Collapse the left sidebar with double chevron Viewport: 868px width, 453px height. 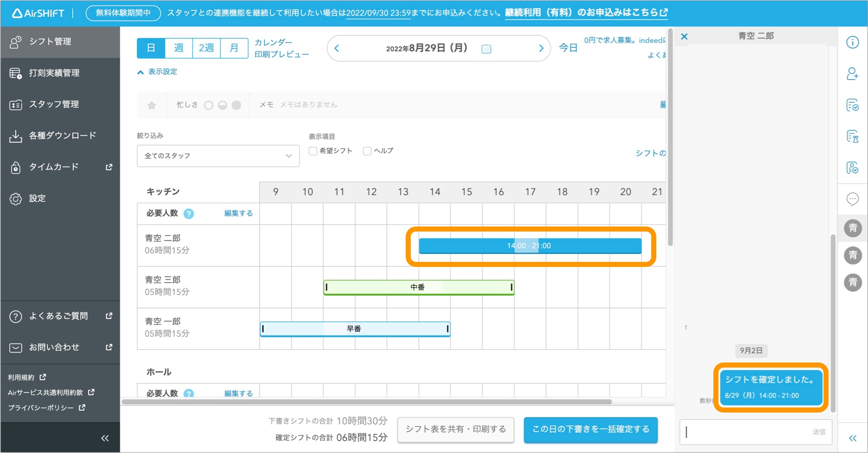point(105,438)
